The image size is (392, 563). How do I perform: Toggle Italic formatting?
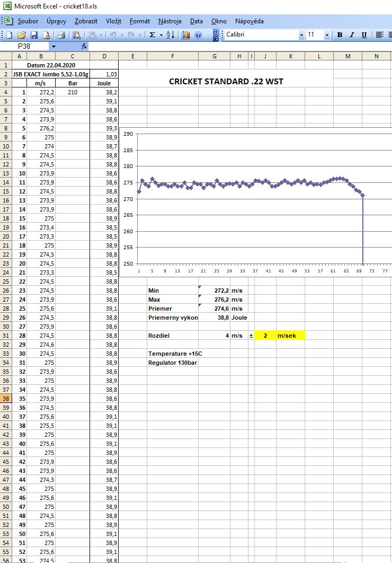352,35
